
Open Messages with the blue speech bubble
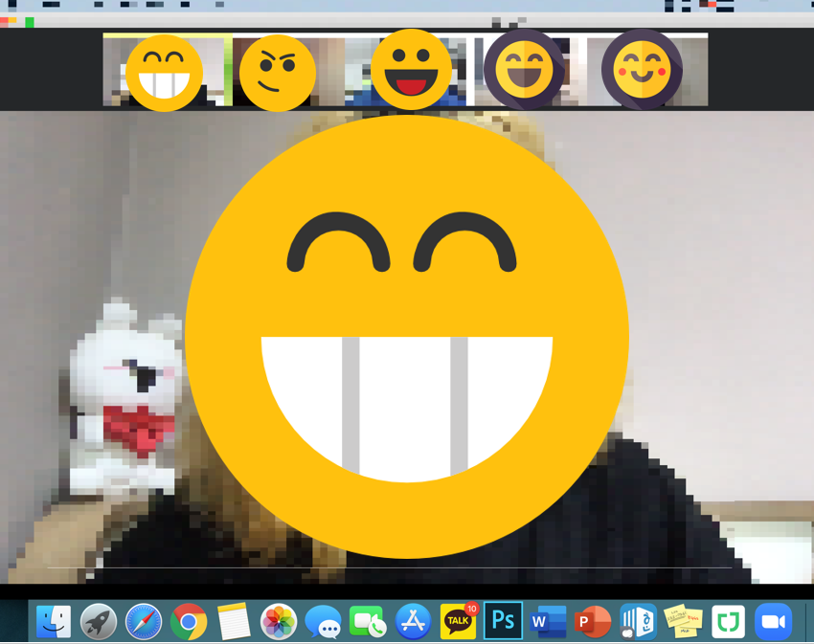click(324, 622)
